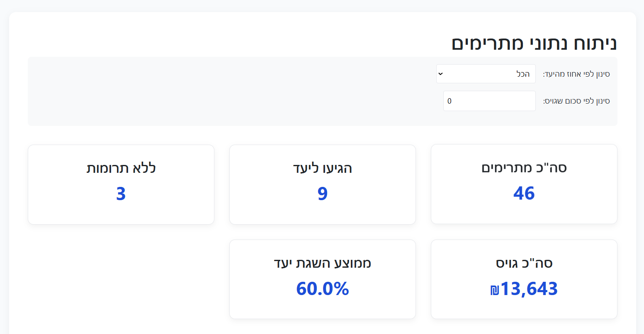This screenshot has height=334, width=644.
Task: Expand the "סינון לפי אחוז מהיעד" selector
Action: [485, 73]
